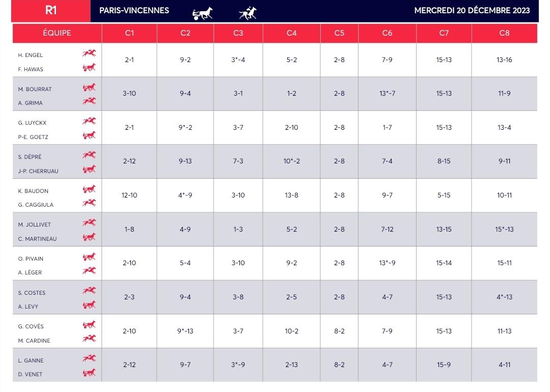Click the sulky icon beside D. VENET
The width and height of the screenshot is (550, 392).
[x=89, y=372]
